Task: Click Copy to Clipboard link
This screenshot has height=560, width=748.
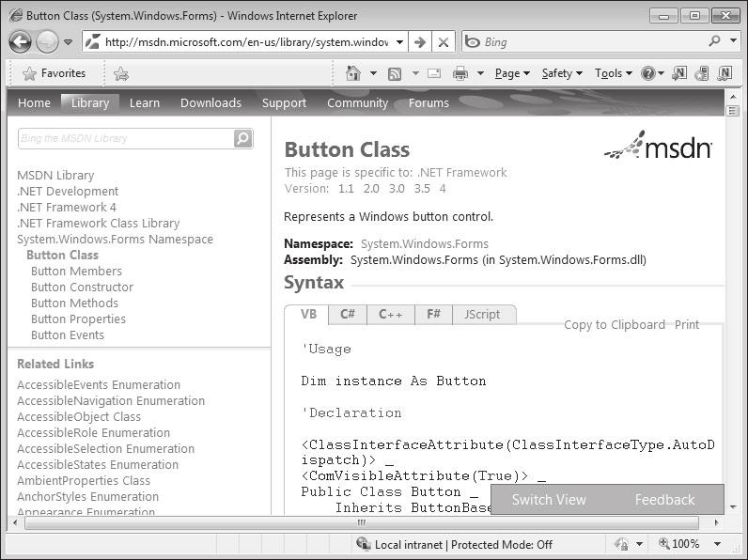Action: (x=614, y=325)
